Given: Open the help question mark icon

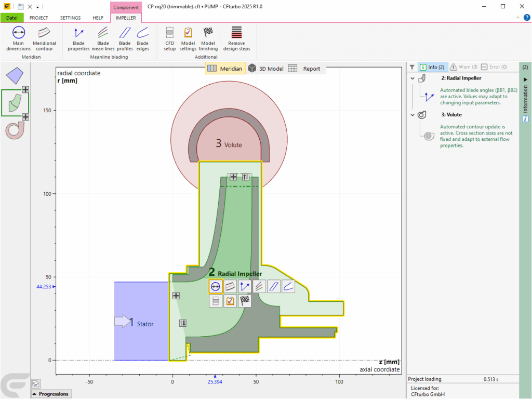Looking at the screenshot, I should (x=527, y=18).
